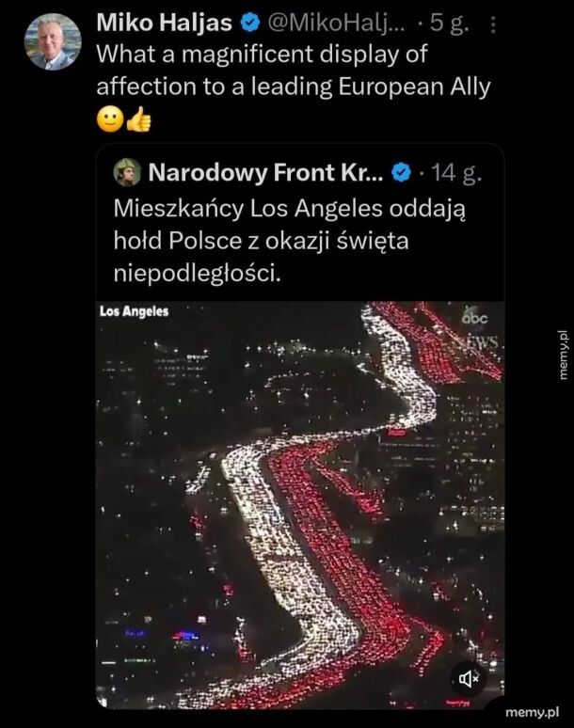Viewport: 574px width, 728px height.
Task: Open the @MikoHalj... handle link
Action: pyautogui.click(x=336, y=24)
